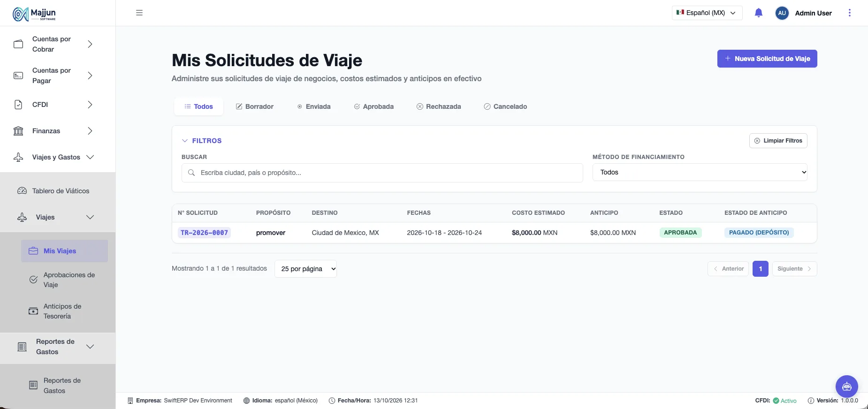Viewport: 868px width, 409px height.
Task: Focus the Buscar search field
Action: coord(382,173)
